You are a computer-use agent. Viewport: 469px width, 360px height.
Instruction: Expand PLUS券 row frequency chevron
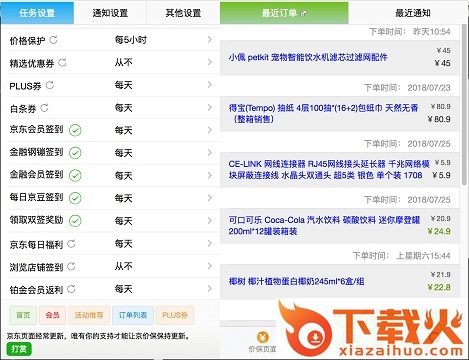pyautogui.click(x=210, y=85)
